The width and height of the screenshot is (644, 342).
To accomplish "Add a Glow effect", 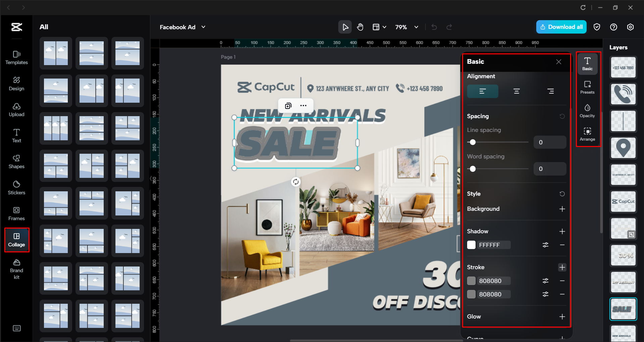I will (562, 316).
